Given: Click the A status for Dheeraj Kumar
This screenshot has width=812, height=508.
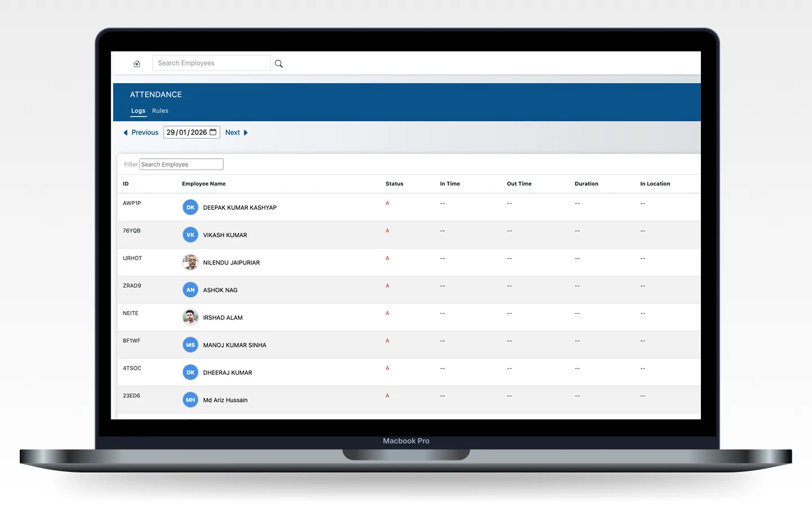Looking at the screenshot, I should tap(387, 368).
